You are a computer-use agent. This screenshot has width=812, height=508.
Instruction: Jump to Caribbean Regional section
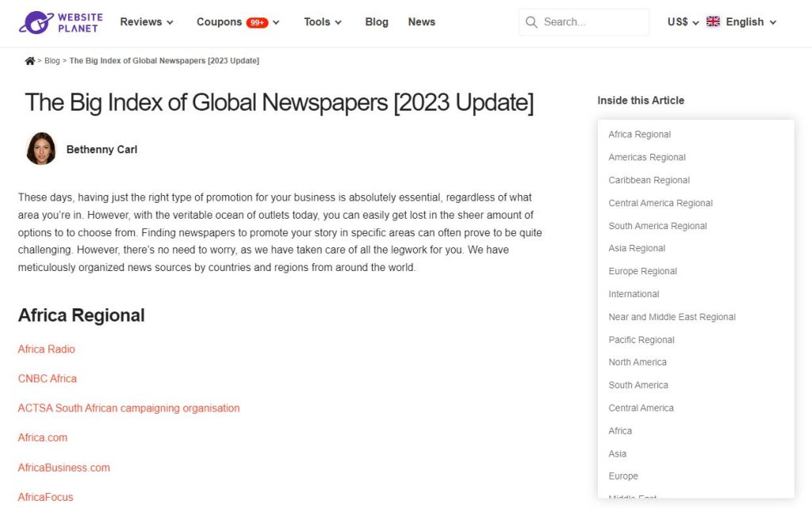(649, 180)
